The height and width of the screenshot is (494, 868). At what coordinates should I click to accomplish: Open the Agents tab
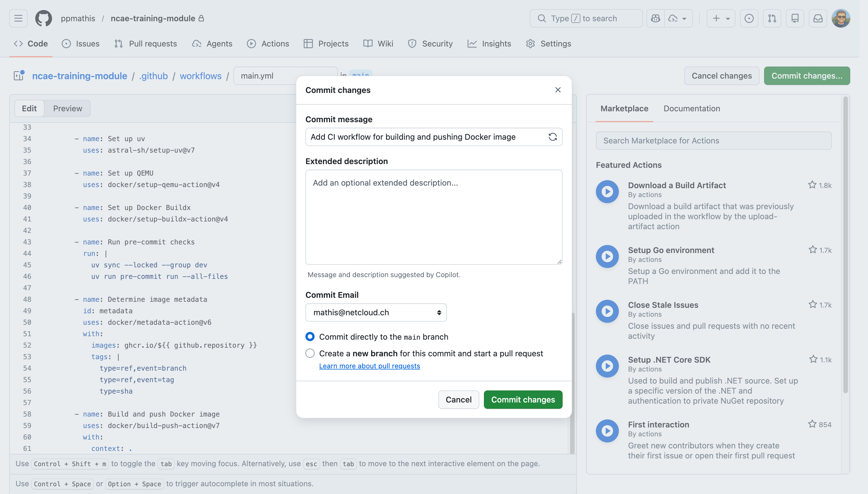coord(212,43)
